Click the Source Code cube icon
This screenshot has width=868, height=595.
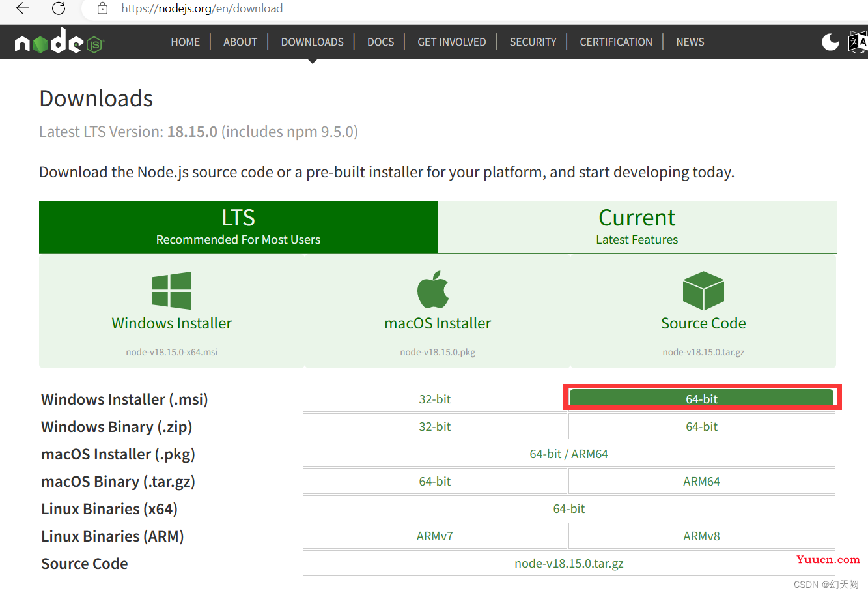click(x=703, y=291)
